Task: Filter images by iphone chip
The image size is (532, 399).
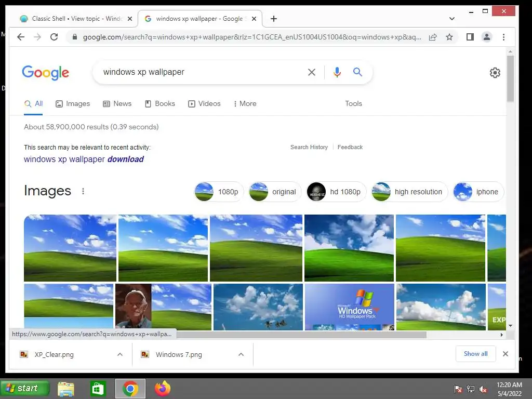Action: click(x=478, y=192)
